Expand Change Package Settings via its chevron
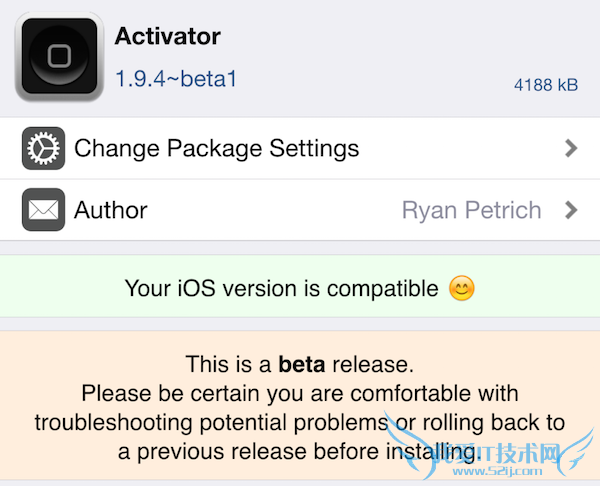Screen dimensions: 600x486 [571, 149]
